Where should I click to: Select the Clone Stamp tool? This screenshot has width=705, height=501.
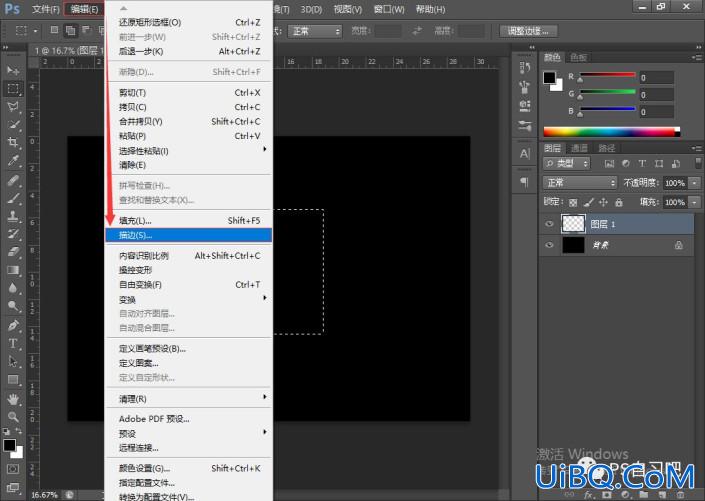click(x=13, y=216)
